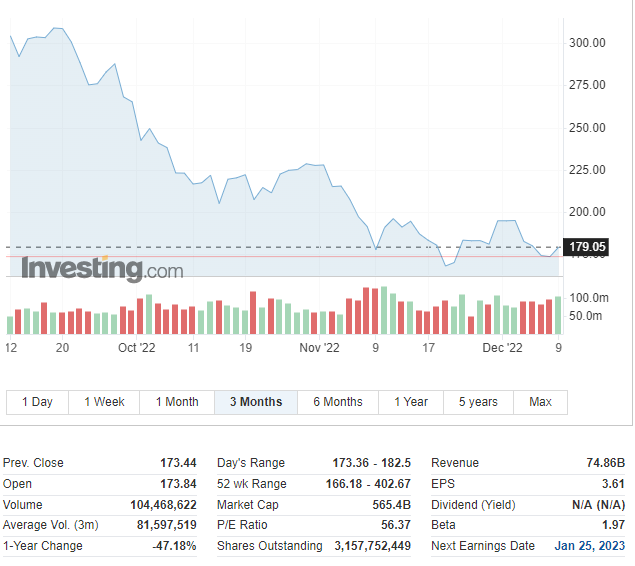Click the Prev. Close value 173.44
This screenshot has height=566, width=635.
[x=177, y=463]
